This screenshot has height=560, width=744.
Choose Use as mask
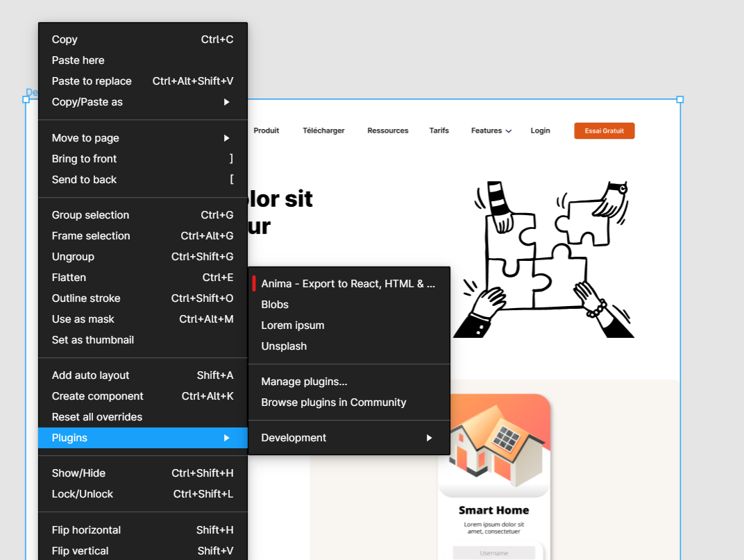tap(143, 319)
